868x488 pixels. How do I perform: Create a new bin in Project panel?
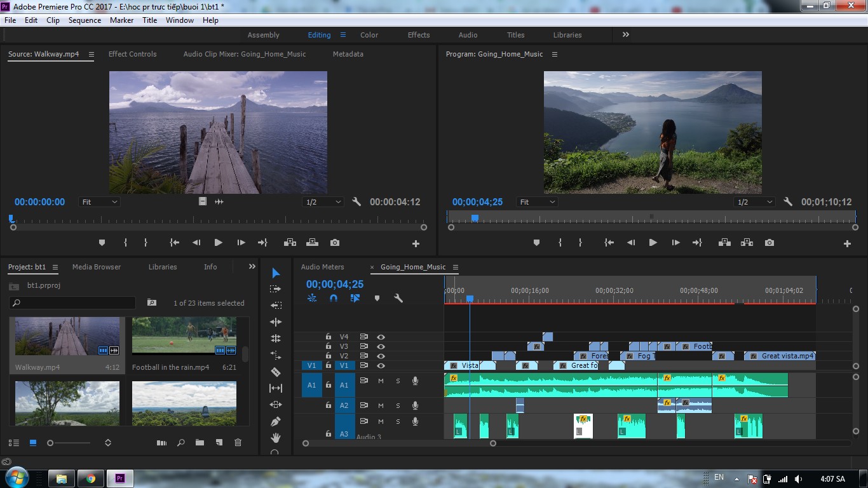(200, 443)
